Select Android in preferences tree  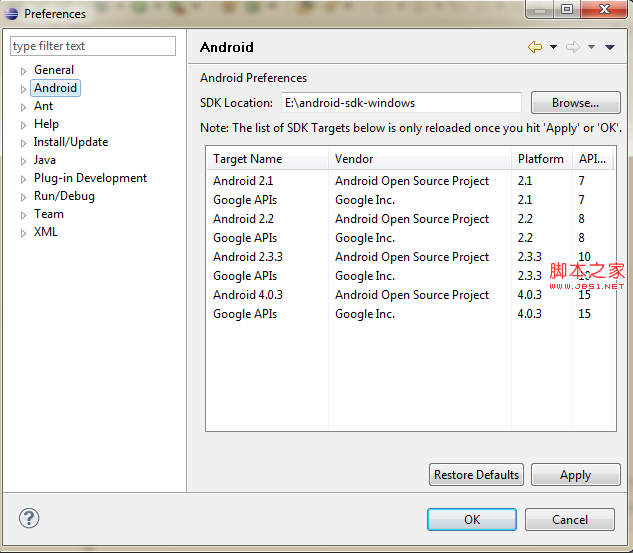[x=55, y=88]
